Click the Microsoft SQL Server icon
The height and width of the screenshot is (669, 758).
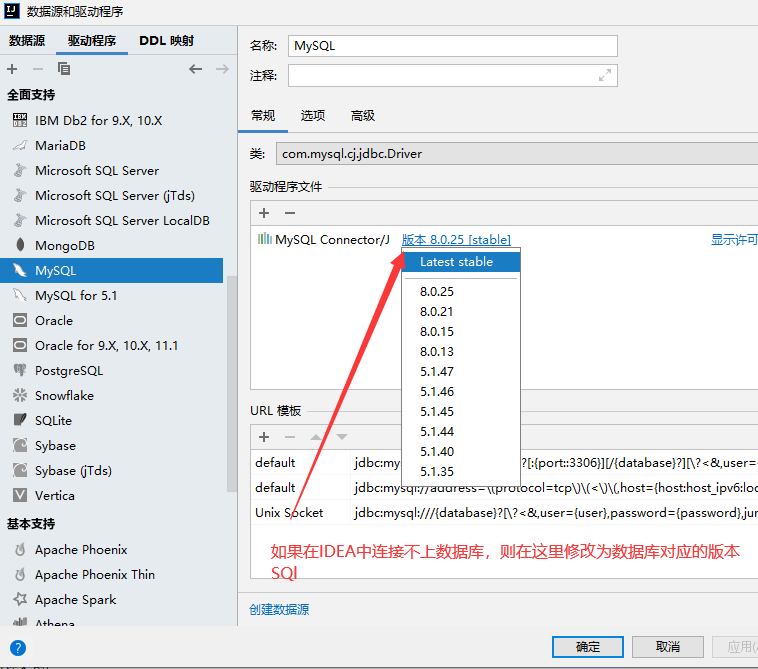(20, 170)
